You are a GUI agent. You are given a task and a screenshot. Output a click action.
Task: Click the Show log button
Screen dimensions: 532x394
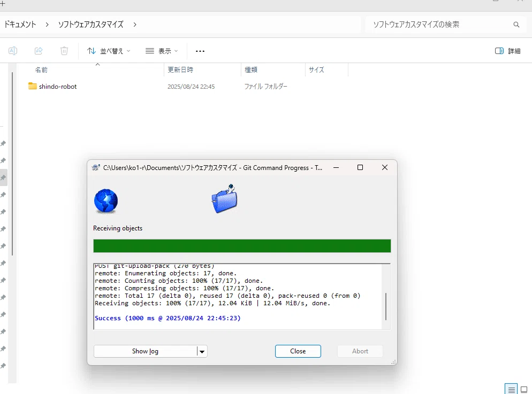click(145, 351)
